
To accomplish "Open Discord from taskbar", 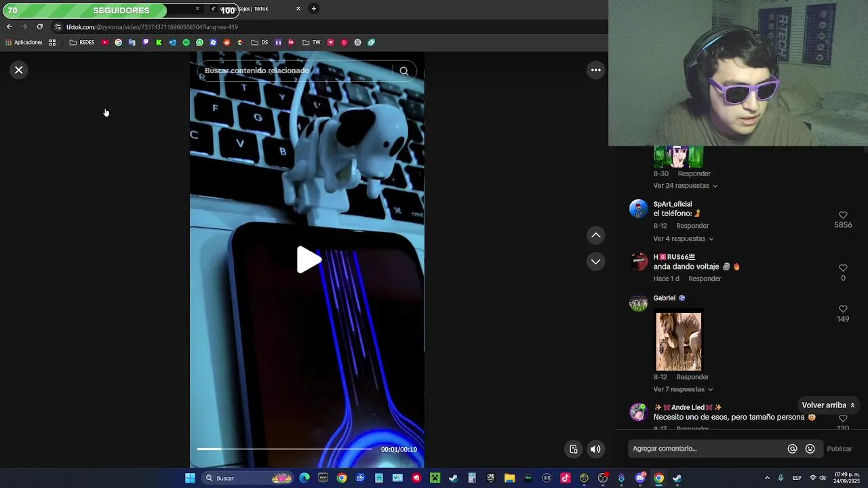I will pos(640,478).
